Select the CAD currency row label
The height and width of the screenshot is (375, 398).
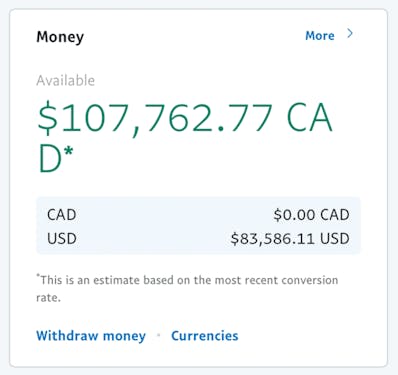62,215
